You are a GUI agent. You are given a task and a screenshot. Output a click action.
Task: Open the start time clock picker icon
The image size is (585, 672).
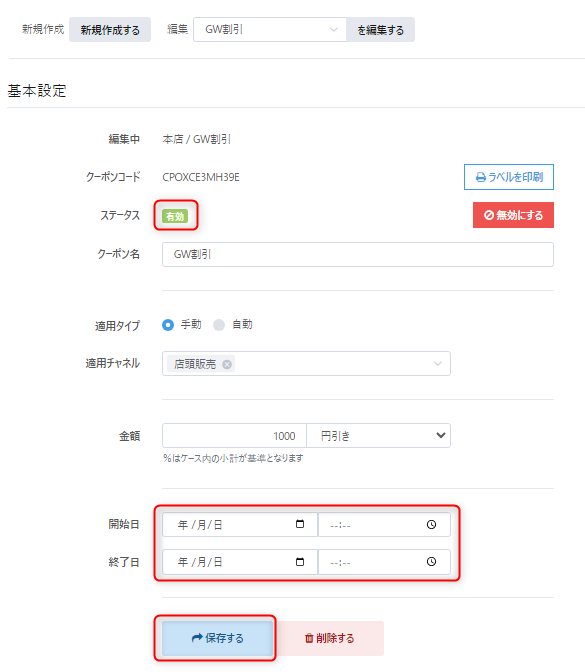pos(431,525)
